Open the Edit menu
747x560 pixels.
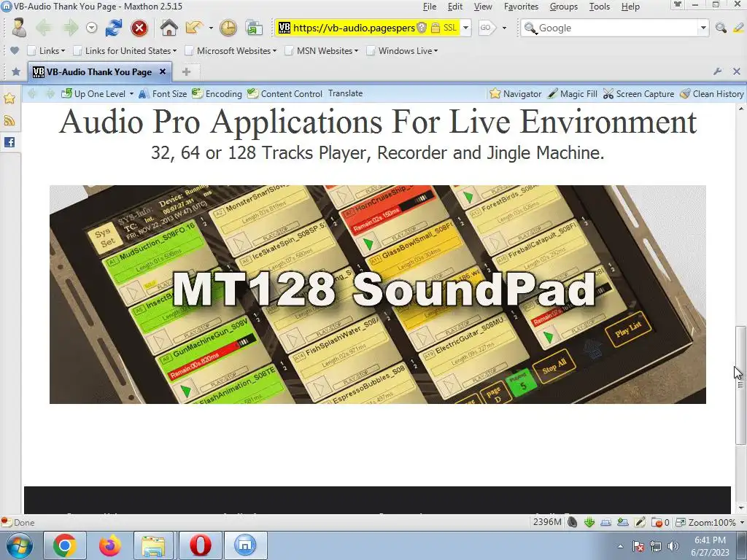(x=455, y=7)
